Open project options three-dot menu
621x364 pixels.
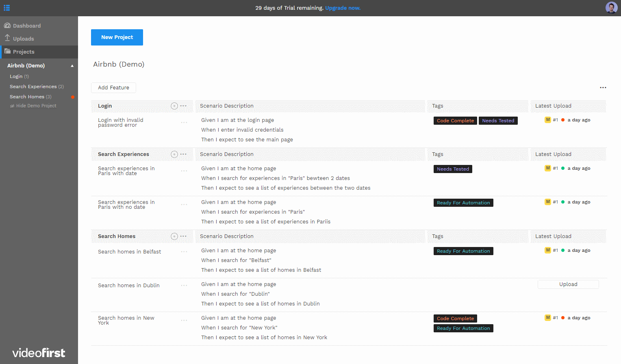[603, 87]
